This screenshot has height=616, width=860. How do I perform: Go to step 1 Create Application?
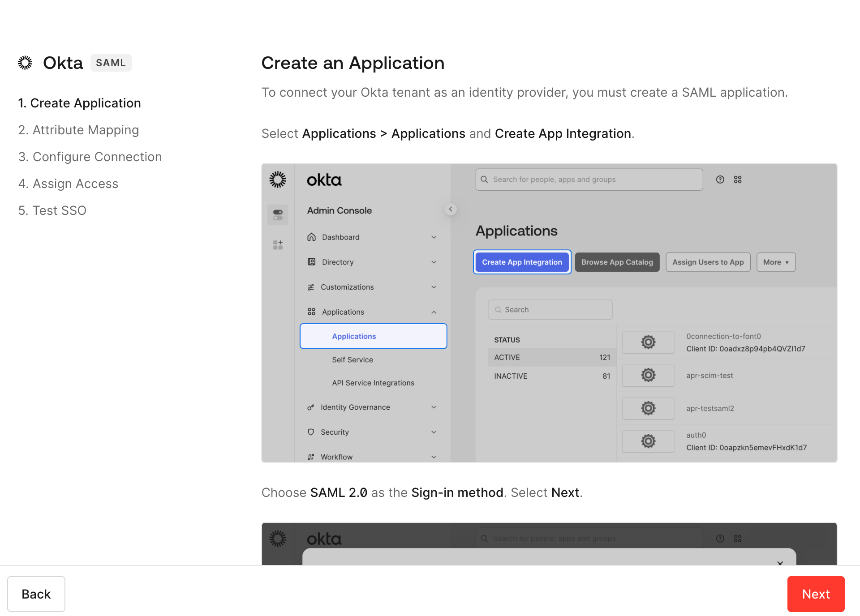click(x=79, y=103)
